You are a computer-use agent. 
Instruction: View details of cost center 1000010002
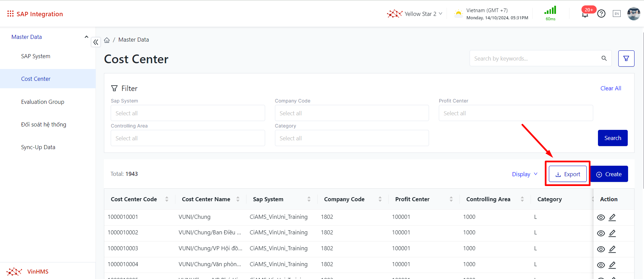coord(601,233)
